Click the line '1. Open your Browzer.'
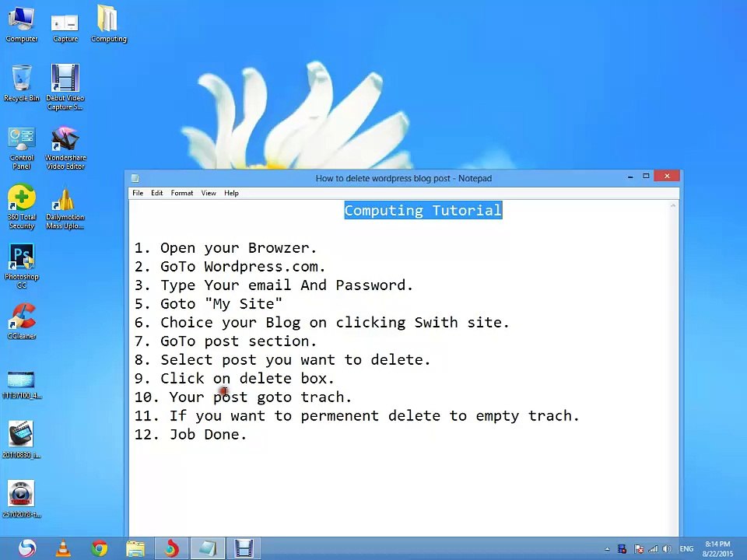 (x=226, y=248)
